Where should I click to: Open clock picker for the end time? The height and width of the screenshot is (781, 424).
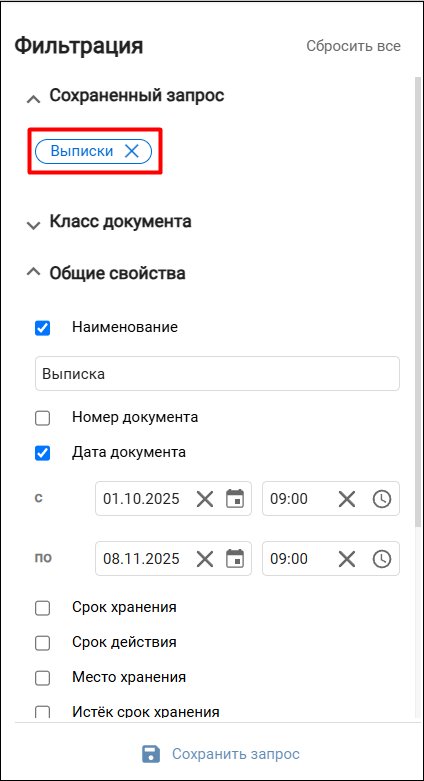(382, 558)
